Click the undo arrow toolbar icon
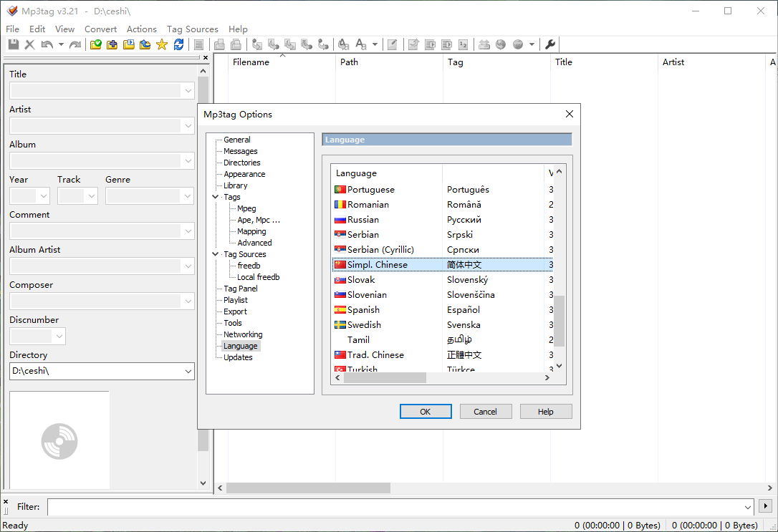Image resolution: width=778 pixels, height=532 pixels. pyautogui.click(x=47, y=44)
